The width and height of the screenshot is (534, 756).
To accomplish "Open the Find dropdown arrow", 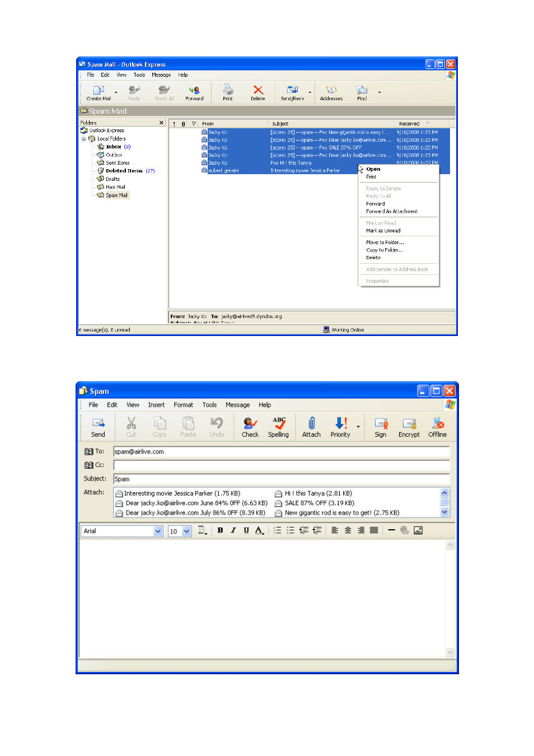I will [x=380, y=92].
